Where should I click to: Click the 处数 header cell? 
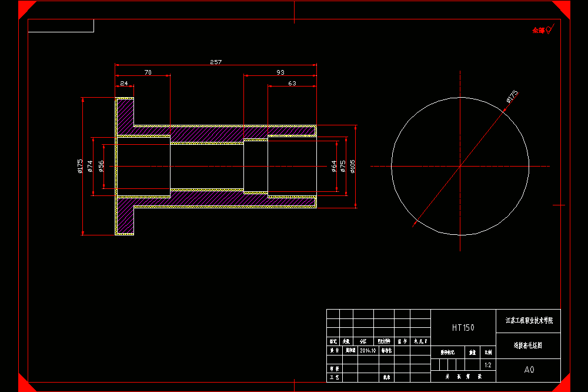pyautogui.click(x=346, y=341)
